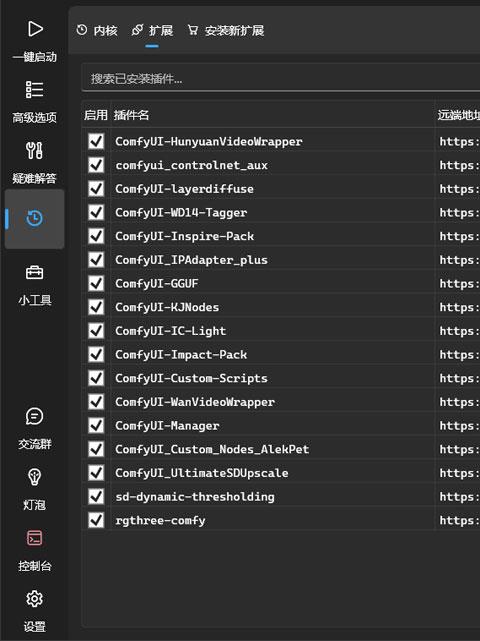Select the ComfyUI-Impact-Pack name

181,355
